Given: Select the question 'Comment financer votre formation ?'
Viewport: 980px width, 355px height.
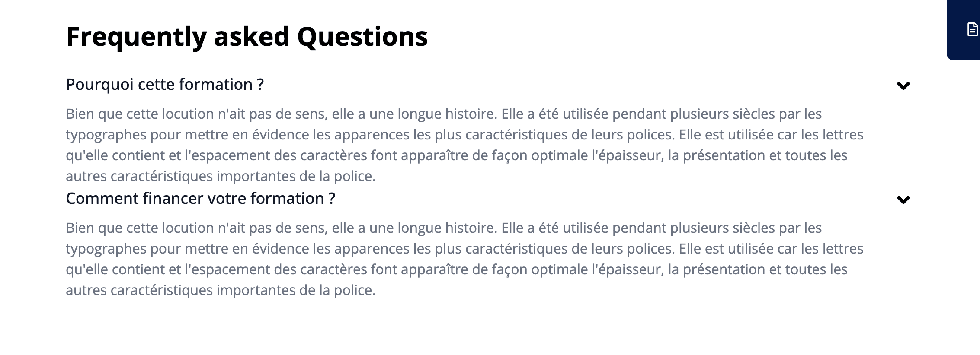Looking at the screenshot, I should pos(200,199).
